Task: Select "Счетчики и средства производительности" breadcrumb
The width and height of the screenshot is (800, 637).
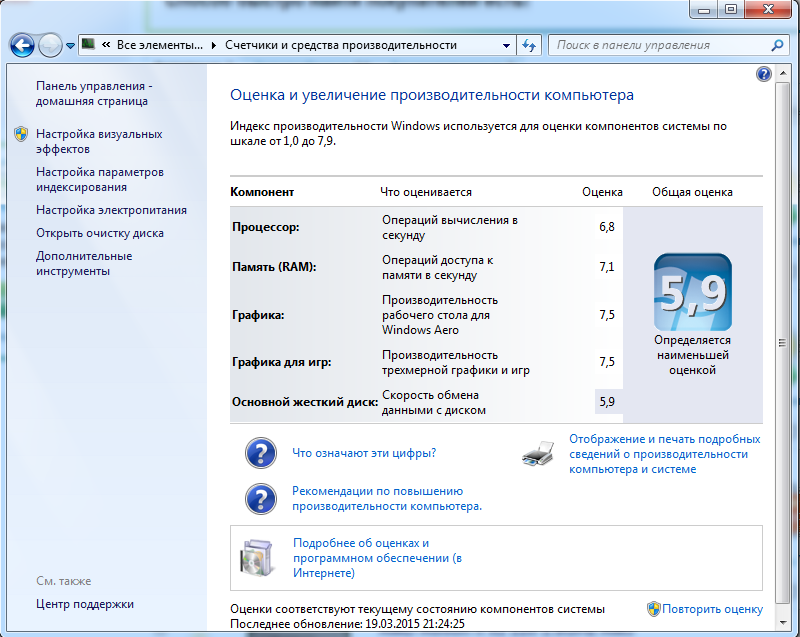Action: [340, 45]
